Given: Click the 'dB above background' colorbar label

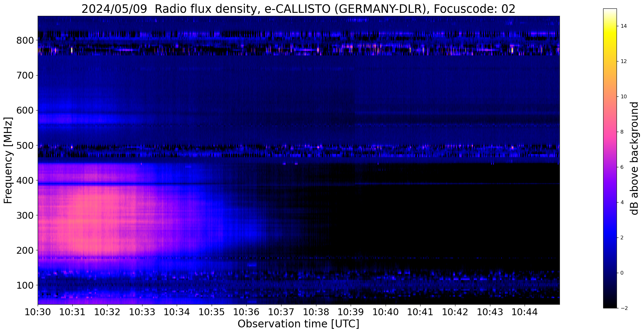Looking at the screenshot, I should (x=634, y=158).
